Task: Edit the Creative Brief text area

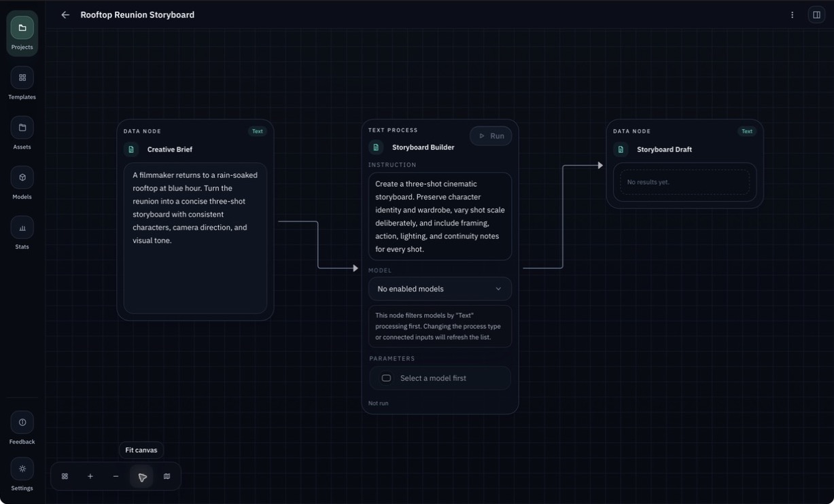Action: pos(195,238)
